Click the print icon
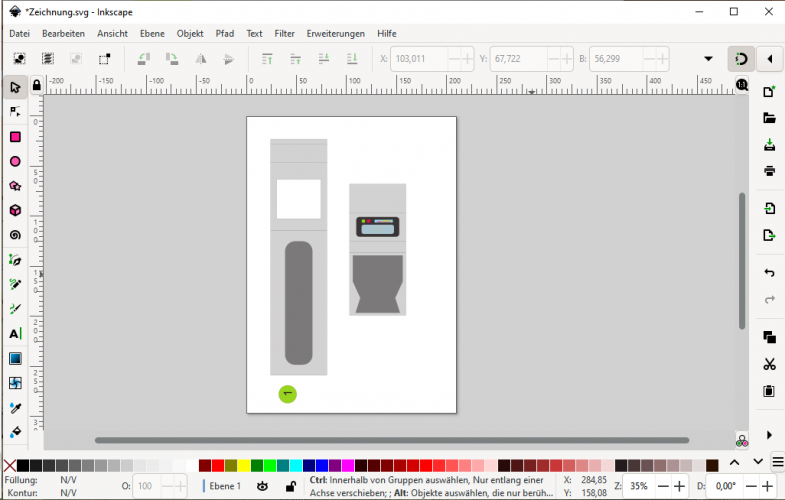 [769, 171]
